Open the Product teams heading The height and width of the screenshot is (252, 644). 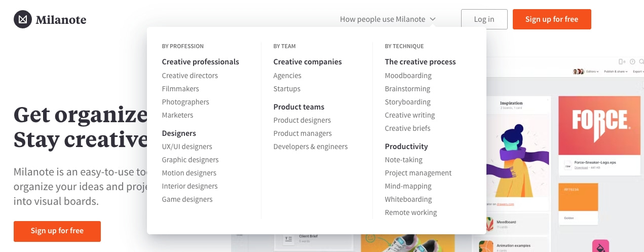click(x=299, y=107)
